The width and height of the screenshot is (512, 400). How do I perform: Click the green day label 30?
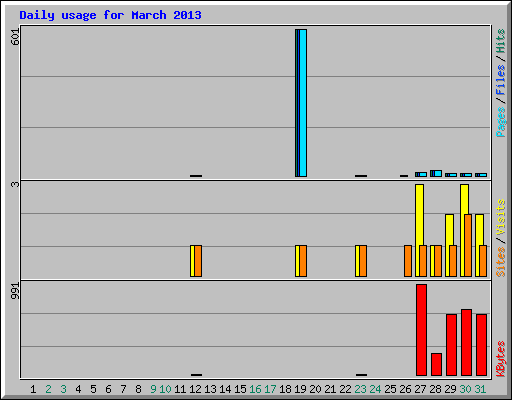[x=465, y=389]
